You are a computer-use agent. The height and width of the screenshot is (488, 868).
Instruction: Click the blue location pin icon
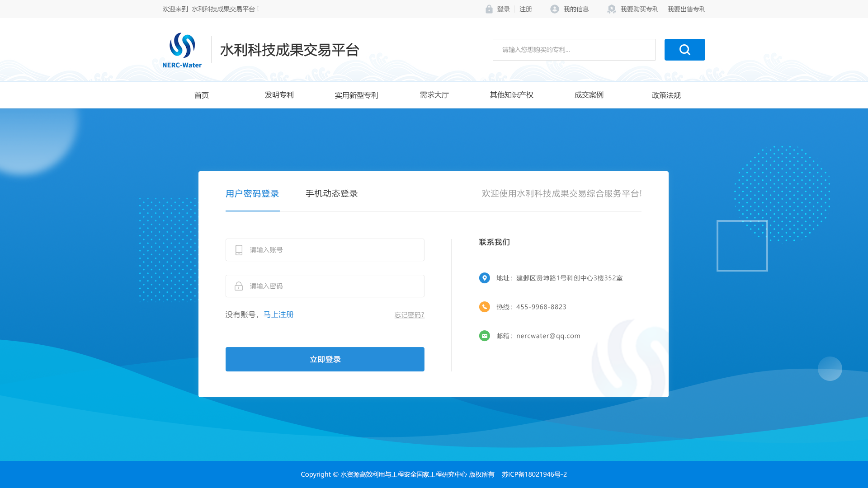[x=485, y=278]
